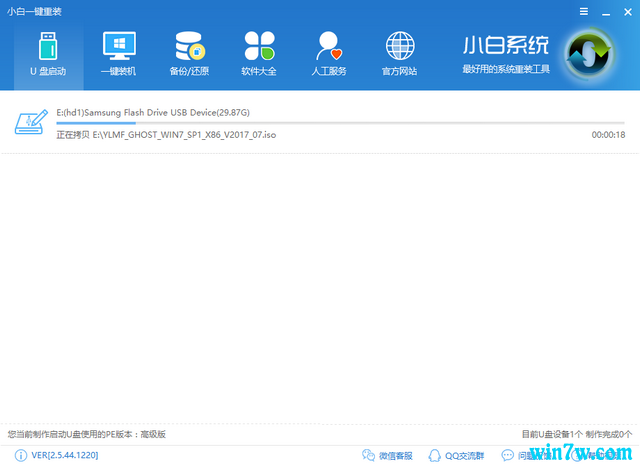
Task: Click the 小白一键重装 window title
Action: click(x=34, y=11)
